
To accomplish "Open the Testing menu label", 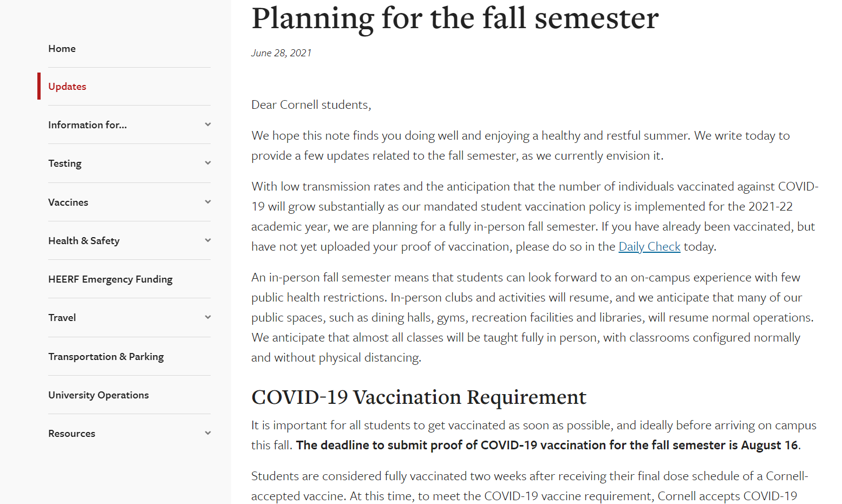I will point(65,163).
